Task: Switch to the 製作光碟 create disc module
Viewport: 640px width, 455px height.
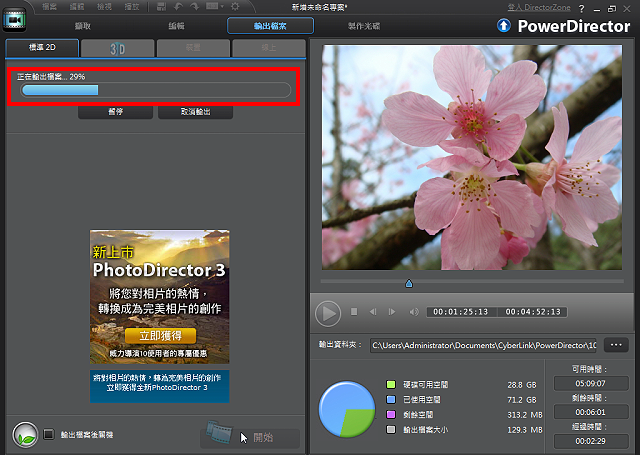Action: point(364,26)
